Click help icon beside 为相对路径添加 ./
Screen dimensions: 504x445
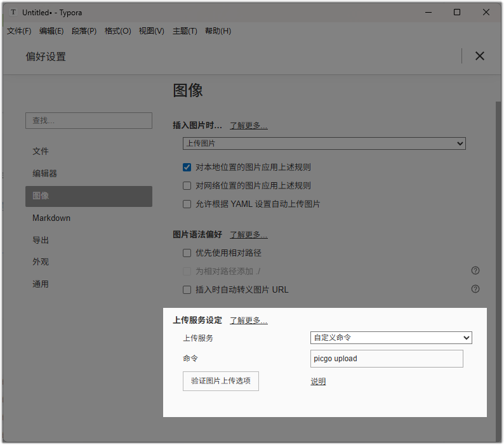(475, 270)
